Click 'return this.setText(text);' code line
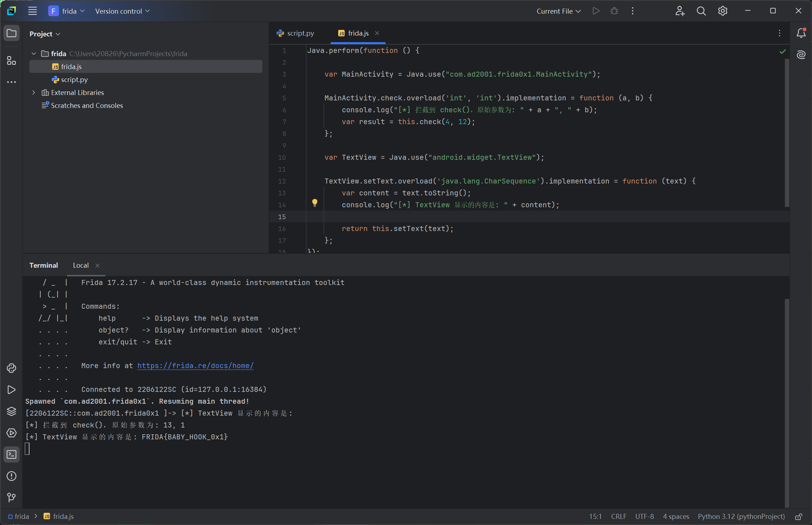The width and height of the screenshot is (812, 525). click(398, 228)
